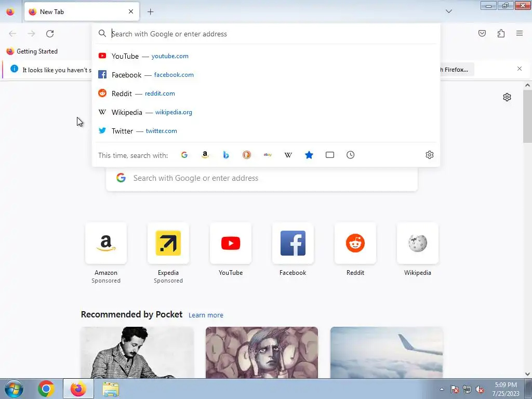Click the network tray icon
This screenshot has width=532, height=399.
tap(467, 390)
